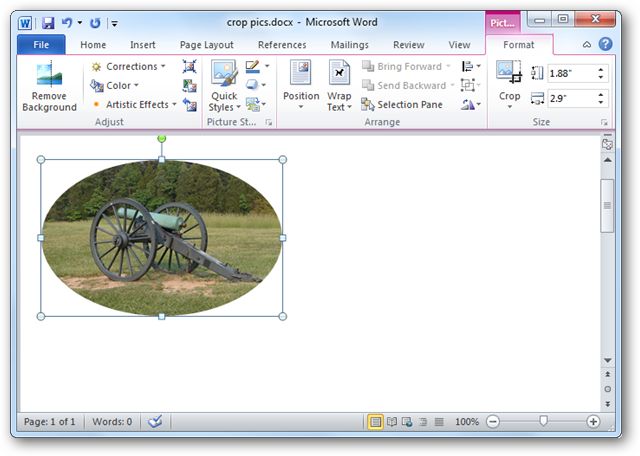640x456 pixels.
Task: Click the zoom slider handle
Action: pos(543,421)
